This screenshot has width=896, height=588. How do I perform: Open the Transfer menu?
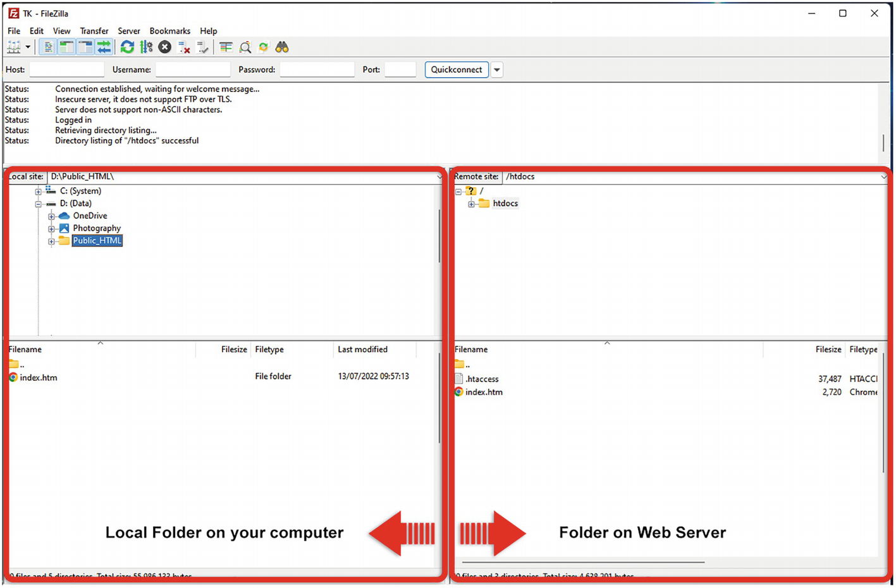pyautogui.click(x=94, y=31)
